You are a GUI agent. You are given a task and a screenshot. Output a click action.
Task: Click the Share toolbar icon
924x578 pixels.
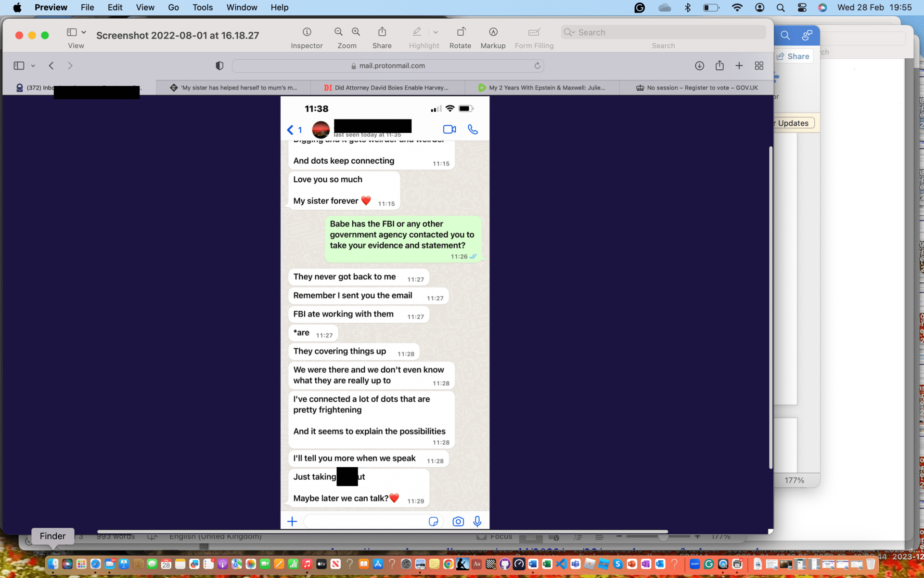pyautogui.click(x=382, y=32)
